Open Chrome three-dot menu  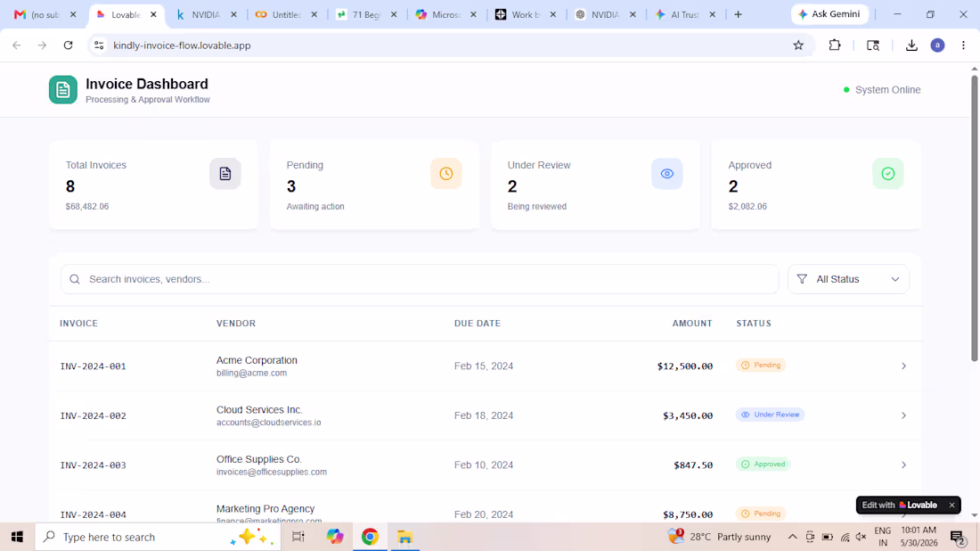963,45
